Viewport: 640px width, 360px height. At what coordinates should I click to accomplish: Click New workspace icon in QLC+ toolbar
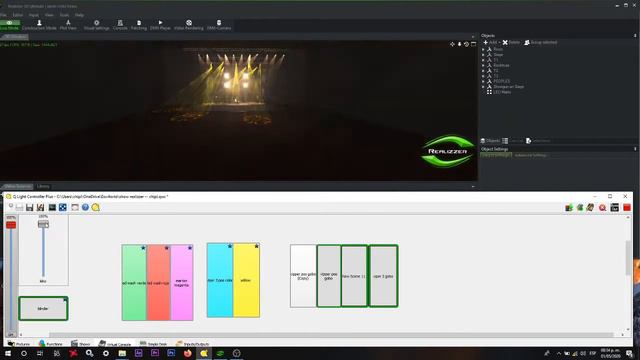pyautogui.click(x=11, y=207)
